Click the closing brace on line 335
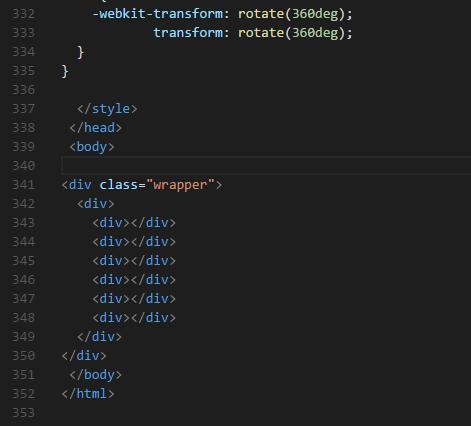The width and height of the screenshot is (471, 426). (x=65, y=71)
